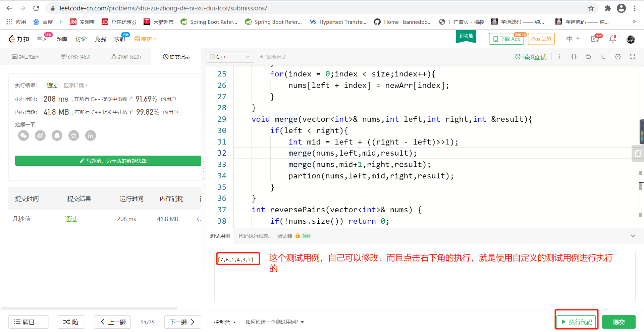Open the Chrome three-dot menu
Screen dimensions: 644x332
point(635,8)
